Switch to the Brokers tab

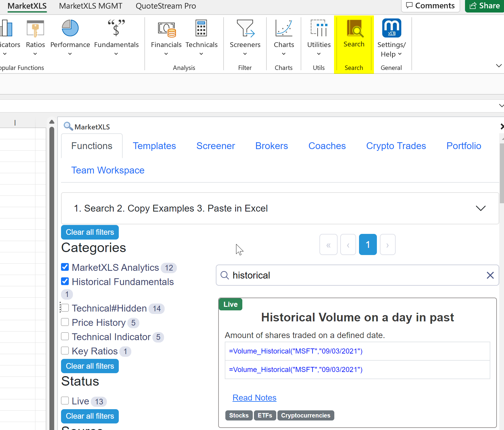point(271,146)
